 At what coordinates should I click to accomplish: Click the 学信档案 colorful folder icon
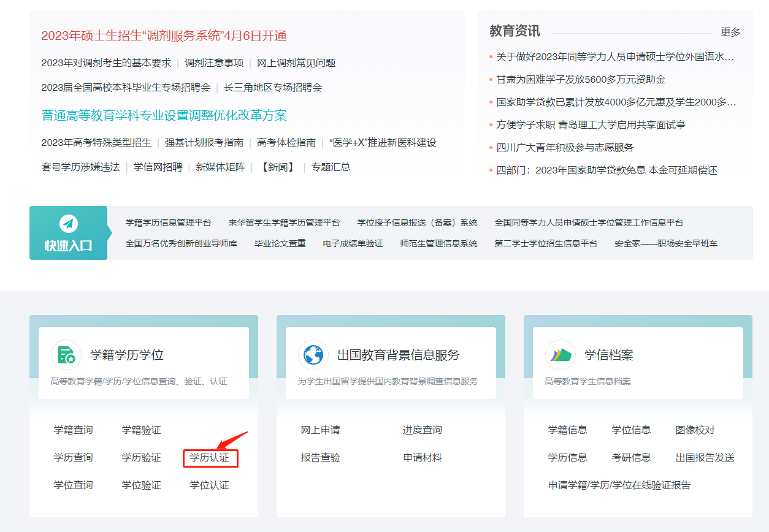point(560,355)
